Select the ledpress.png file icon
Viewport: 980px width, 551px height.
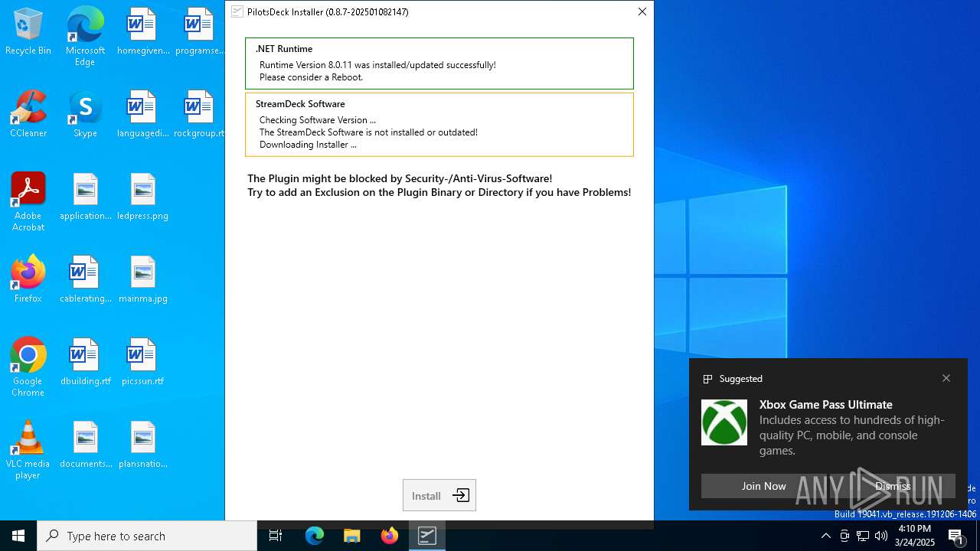pos(143,197)
